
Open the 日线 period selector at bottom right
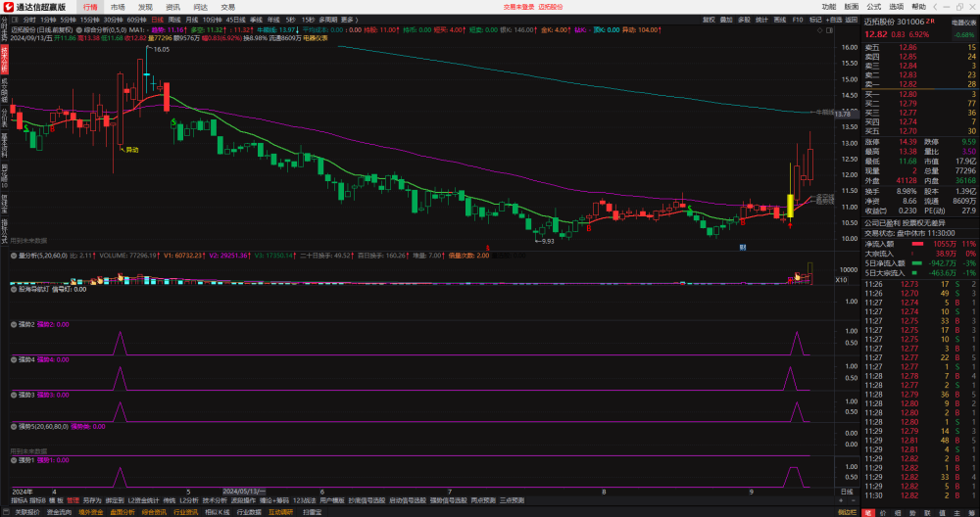[x=847, y=492]
